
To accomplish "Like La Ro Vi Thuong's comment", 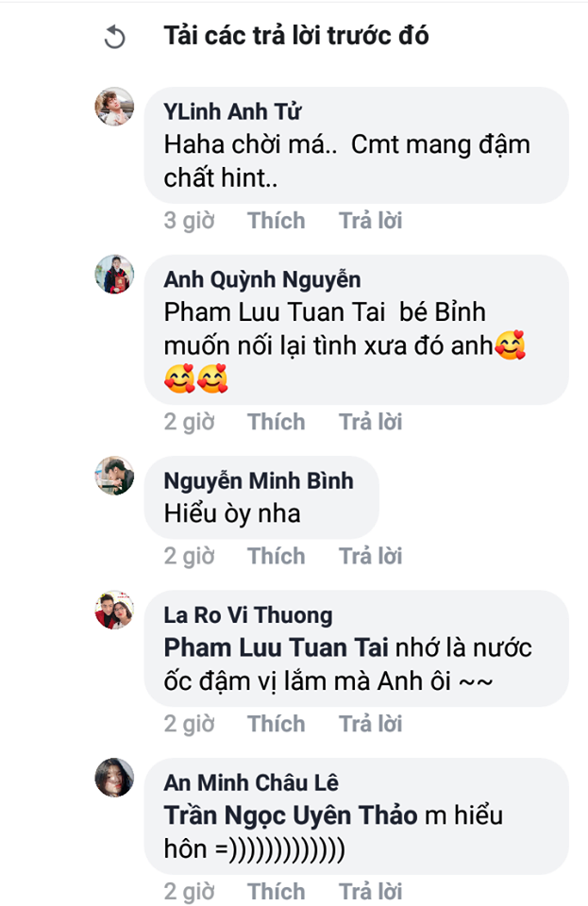I will (277, 724).
